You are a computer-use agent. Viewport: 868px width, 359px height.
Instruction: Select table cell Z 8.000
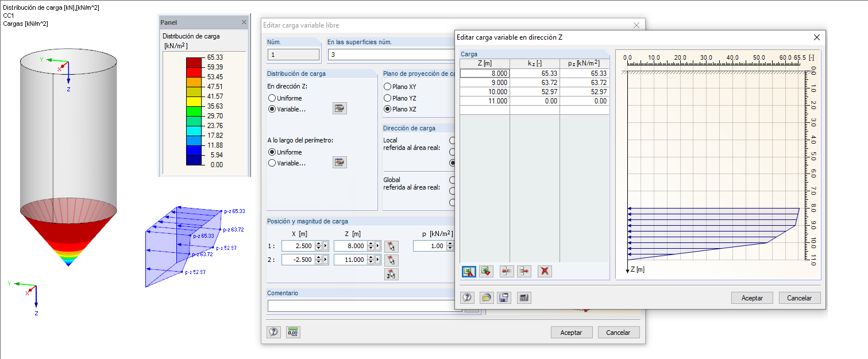485,74
